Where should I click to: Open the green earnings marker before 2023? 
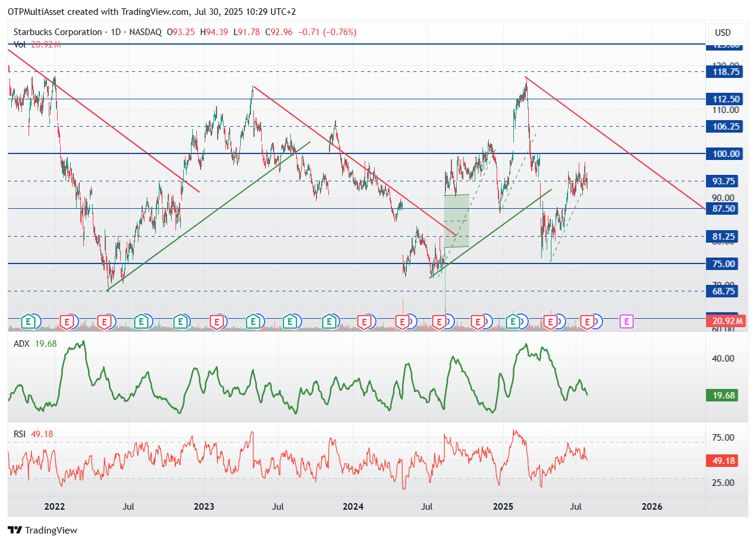pos(180,322)
